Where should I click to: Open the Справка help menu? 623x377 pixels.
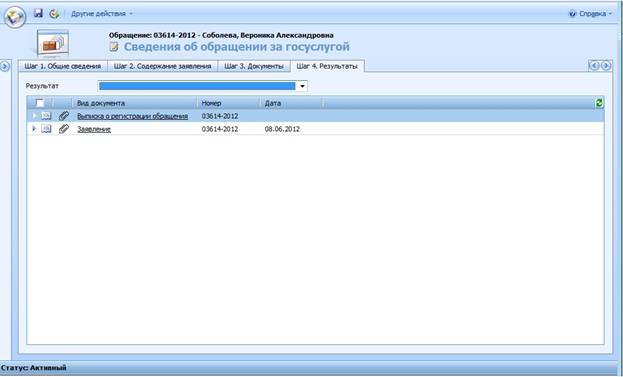pyautogui.click(x=591, y=14)
